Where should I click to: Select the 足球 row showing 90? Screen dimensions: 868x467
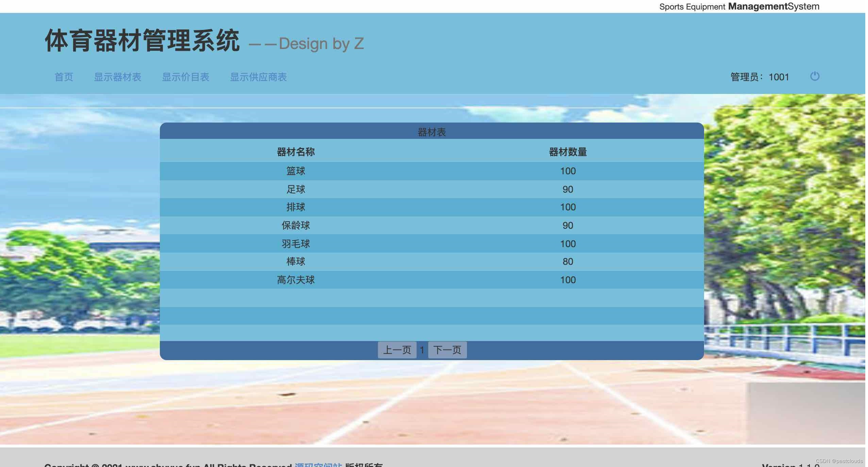tap(295, 189)
